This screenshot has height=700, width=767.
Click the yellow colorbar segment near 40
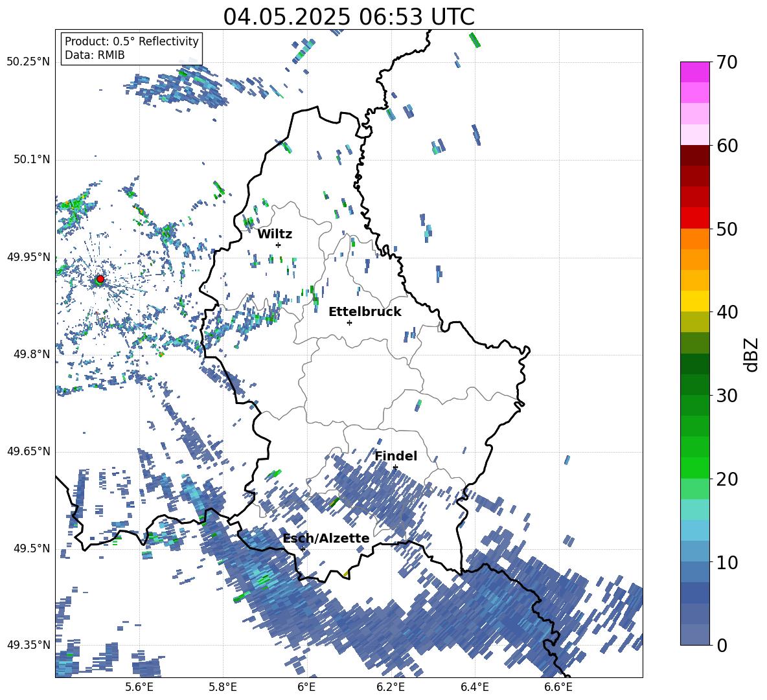(x=694, y=301)
